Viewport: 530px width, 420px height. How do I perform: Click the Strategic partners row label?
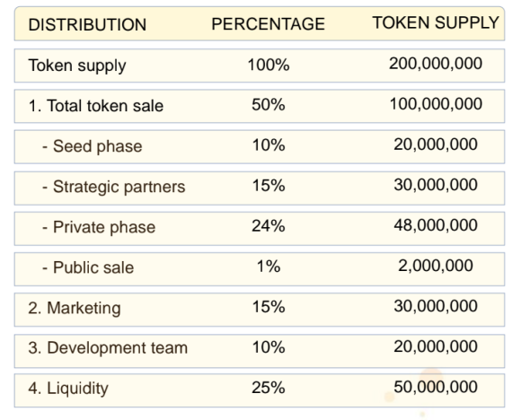pyautogui.click(x=113, y=187)
